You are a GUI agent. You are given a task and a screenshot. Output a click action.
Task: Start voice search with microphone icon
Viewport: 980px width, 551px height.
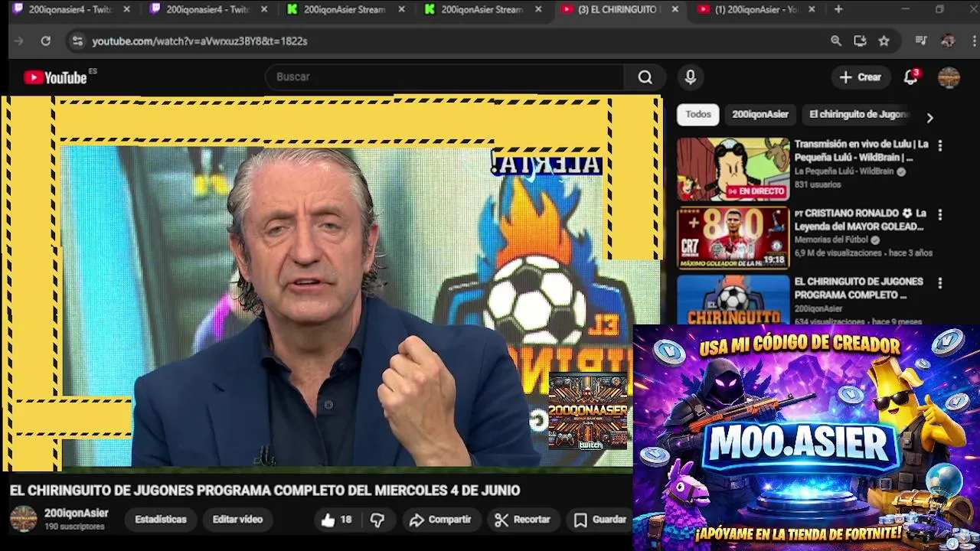click(x=690, y=77)
